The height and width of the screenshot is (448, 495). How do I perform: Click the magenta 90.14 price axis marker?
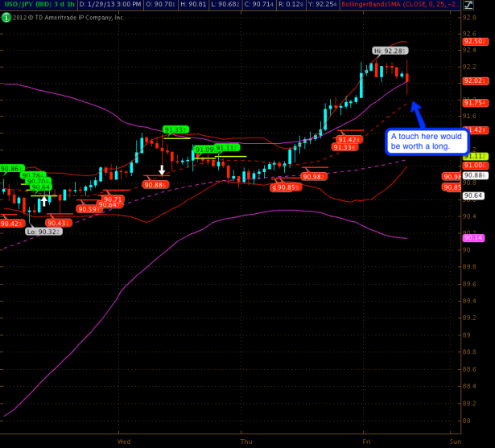point(472,238)
